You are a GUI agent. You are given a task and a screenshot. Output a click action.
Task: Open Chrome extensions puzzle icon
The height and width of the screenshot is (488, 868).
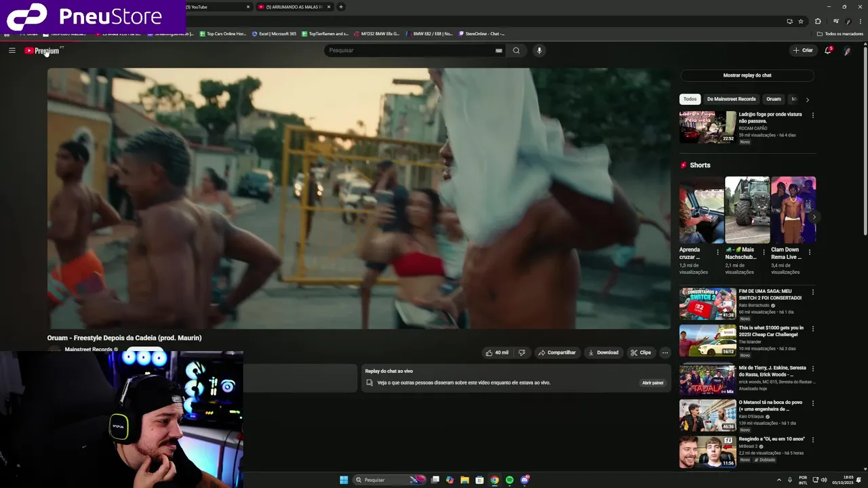click(818, 21)
